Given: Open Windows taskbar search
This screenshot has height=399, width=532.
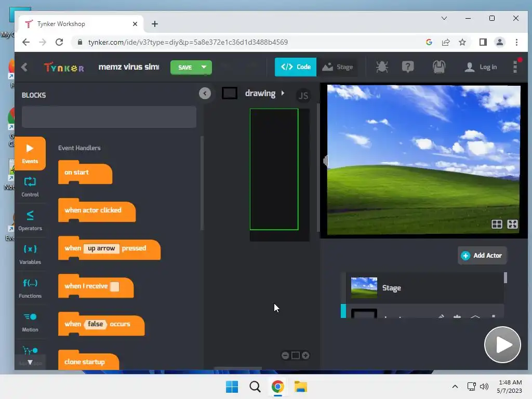Looking at the screenshot, I should pyautogui.click(x=255, y=387).
